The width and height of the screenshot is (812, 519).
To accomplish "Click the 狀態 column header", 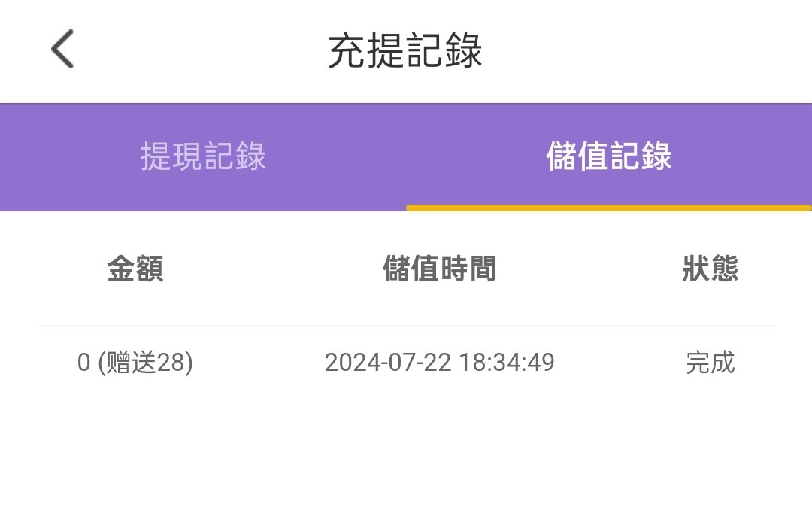I will coord(710,269).
